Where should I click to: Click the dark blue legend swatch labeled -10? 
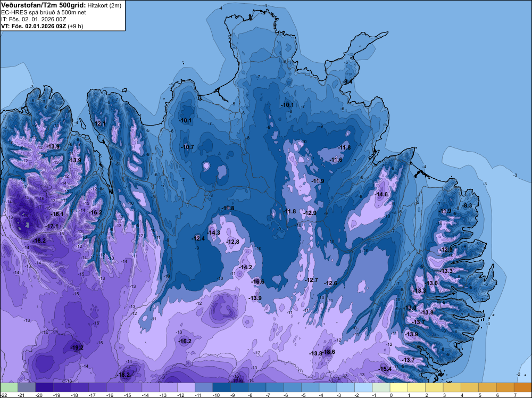click(221, 387)
